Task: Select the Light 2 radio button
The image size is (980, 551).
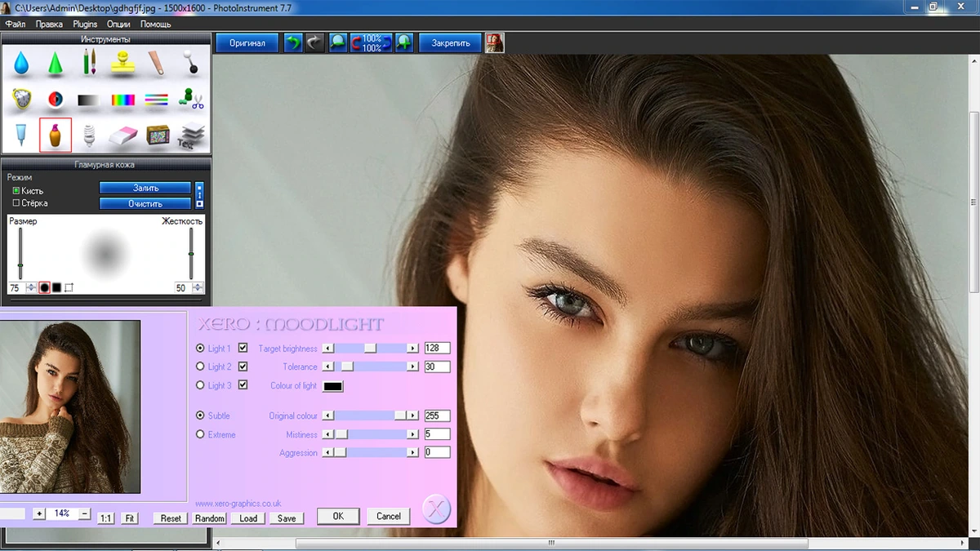Action: [200, 367]
